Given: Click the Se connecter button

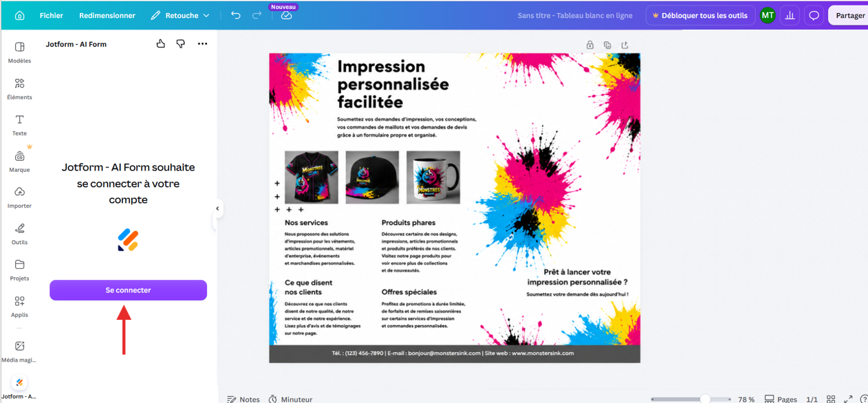Looking at the screenshot, I should pos(128,290).
